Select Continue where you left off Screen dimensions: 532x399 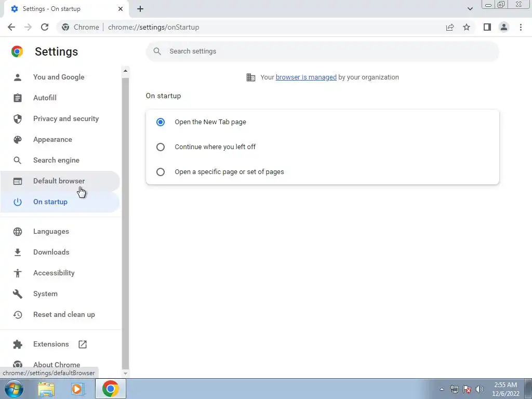pyautogui.click(x=161, y=147)
